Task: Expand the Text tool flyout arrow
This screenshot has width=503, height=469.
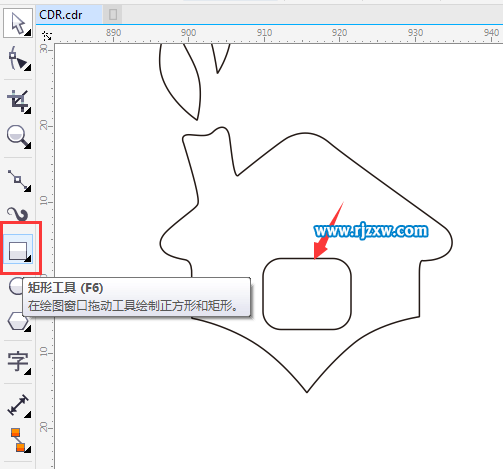Action: click(x=28, y=372)
